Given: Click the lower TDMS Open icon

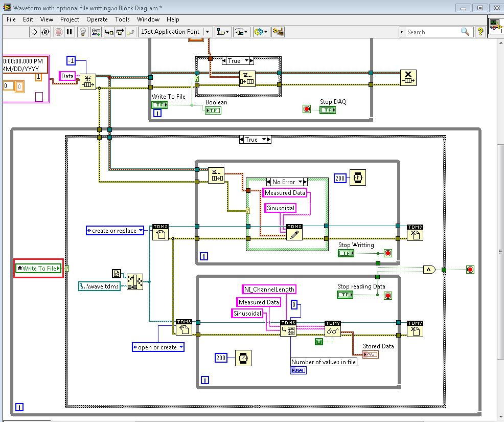Looking at the screenshot, I should [x=184, y=327].
